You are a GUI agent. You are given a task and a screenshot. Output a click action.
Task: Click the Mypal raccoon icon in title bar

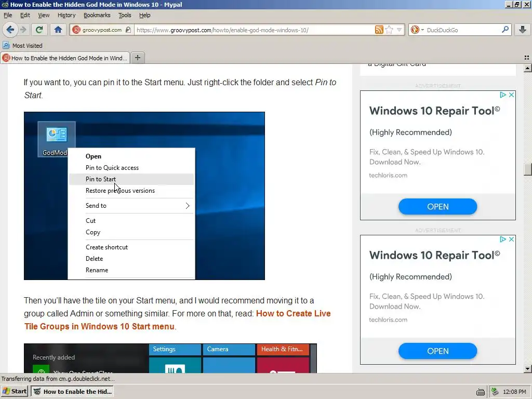(5, 4)
